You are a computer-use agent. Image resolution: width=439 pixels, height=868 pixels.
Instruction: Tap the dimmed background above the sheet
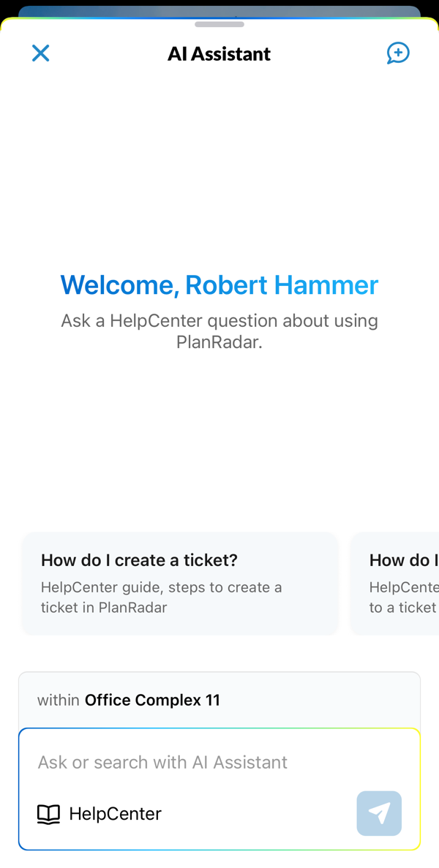219,10
